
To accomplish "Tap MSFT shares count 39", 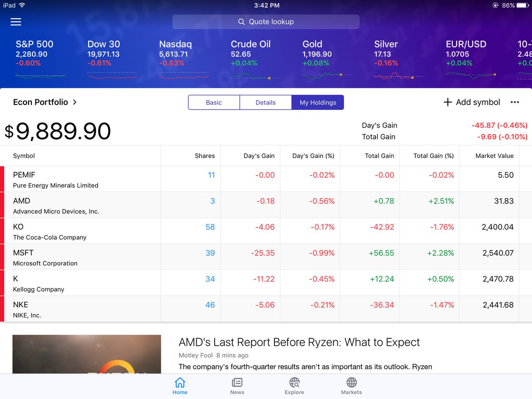I will coord(210,253).
